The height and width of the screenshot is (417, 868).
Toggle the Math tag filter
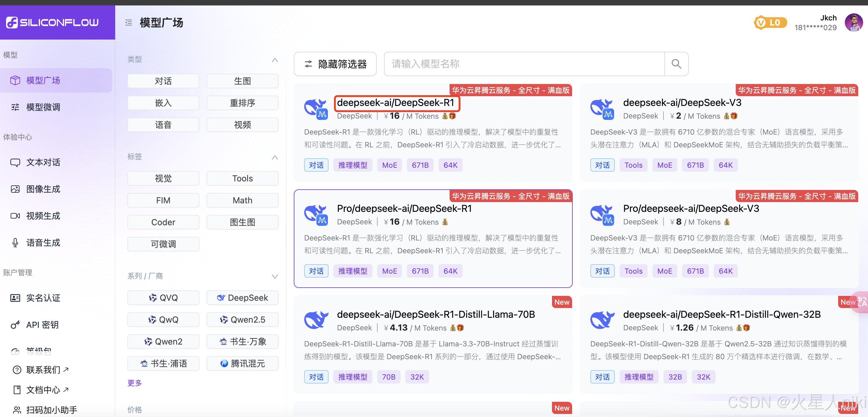[242, 200]
